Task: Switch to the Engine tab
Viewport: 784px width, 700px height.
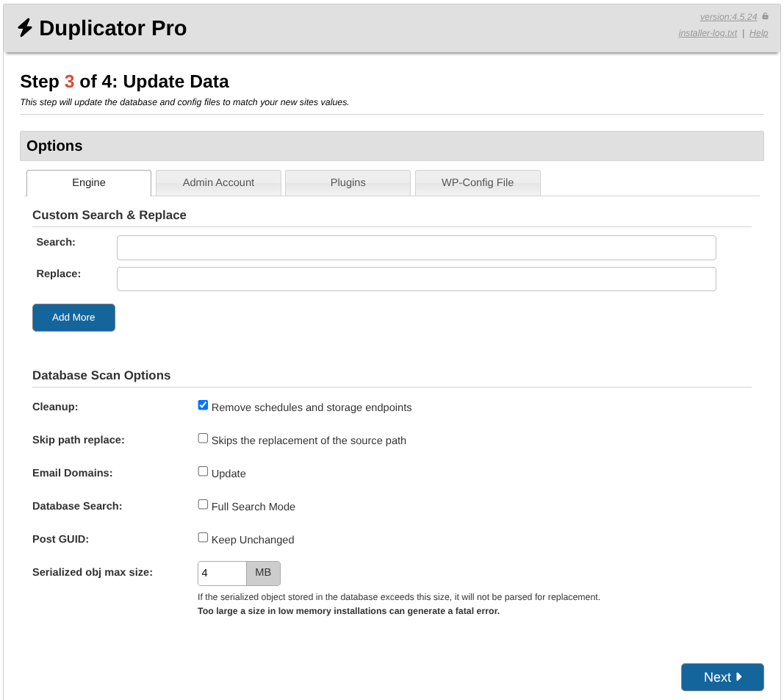Action: tap(89, 183)
